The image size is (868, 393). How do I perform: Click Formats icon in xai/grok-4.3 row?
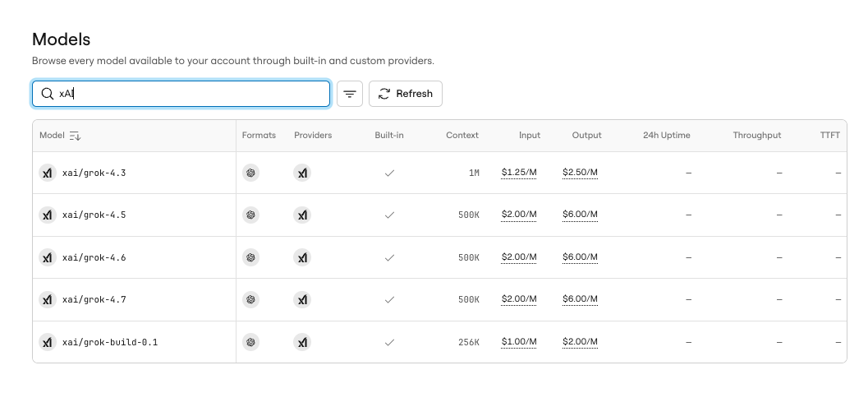coord(250,173)
